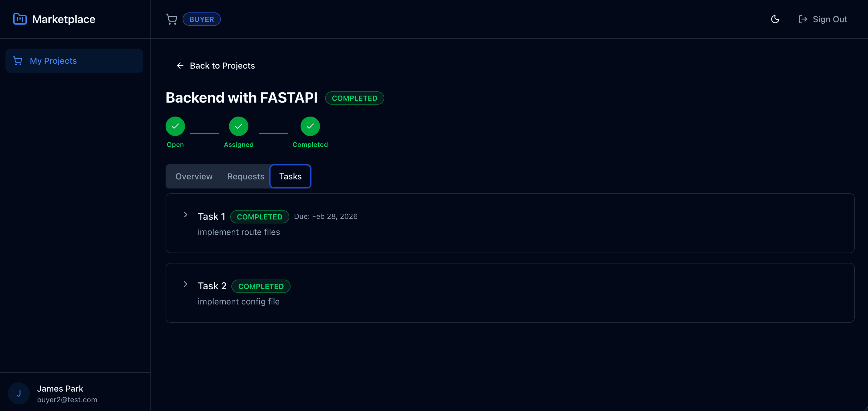The width and height of the screenshot is (868, 411).
Task: Click the BUYER role badge
Action: [201, 19]
